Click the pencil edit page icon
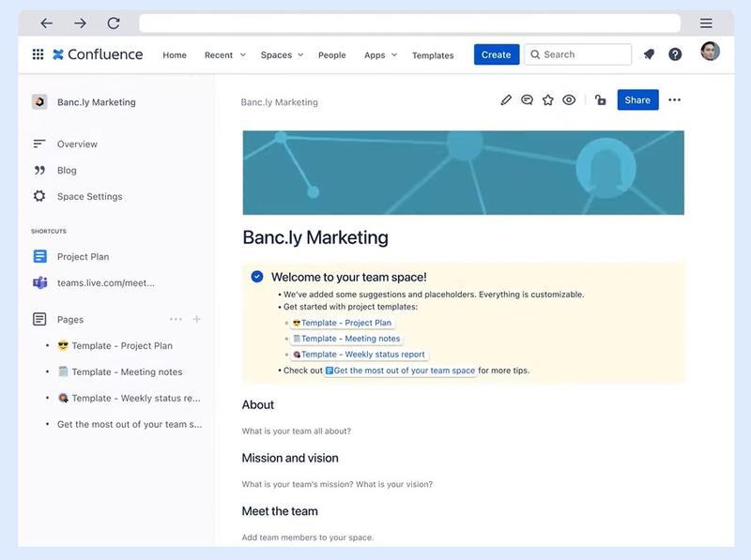 (506, 100)
